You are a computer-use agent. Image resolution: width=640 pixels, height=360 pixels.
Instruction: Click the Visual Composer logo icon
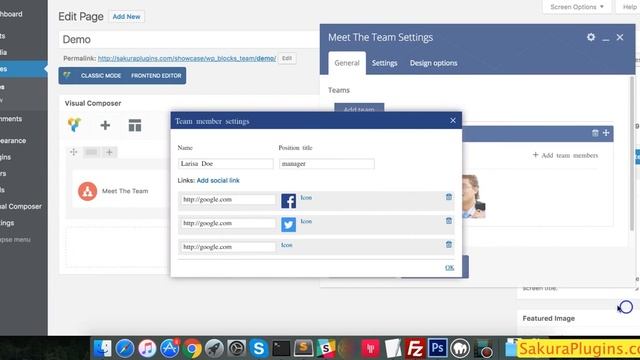(74, 124)
